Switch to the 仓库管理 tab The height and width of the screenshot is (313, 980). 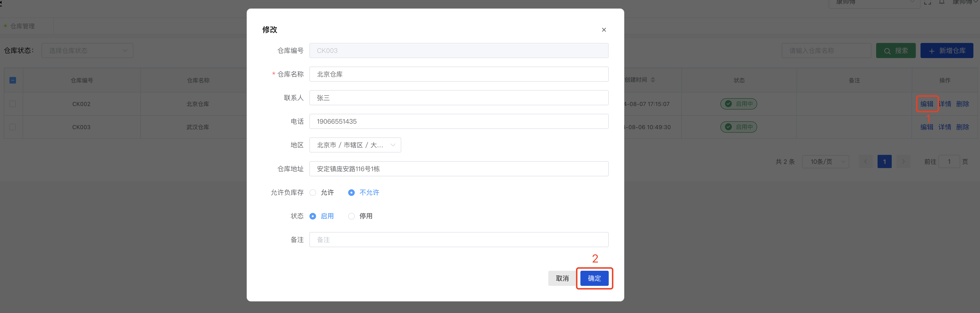tap(22, 26)
